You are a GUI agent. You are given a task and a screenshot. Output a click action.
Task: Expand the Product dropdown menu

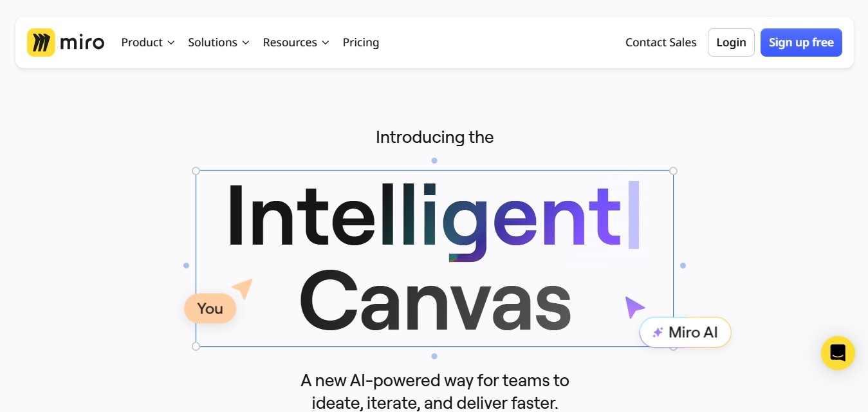[x=148, y=42]
